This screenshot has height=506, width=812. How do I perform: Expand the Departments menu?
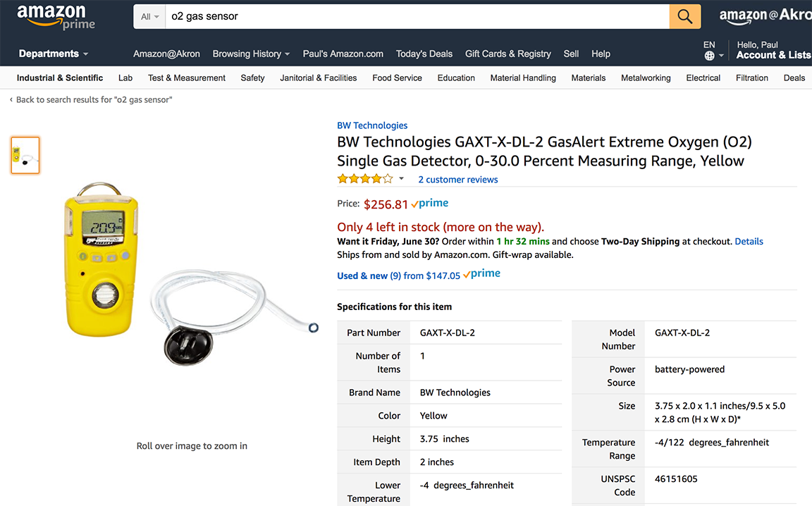(x=54, y=54)
